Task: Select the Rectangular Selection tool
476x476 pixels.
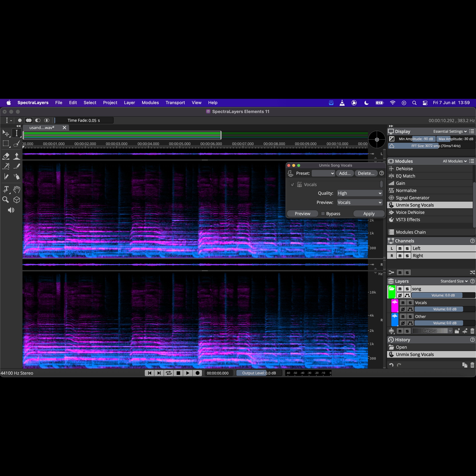Action: [x=6, y=144]
